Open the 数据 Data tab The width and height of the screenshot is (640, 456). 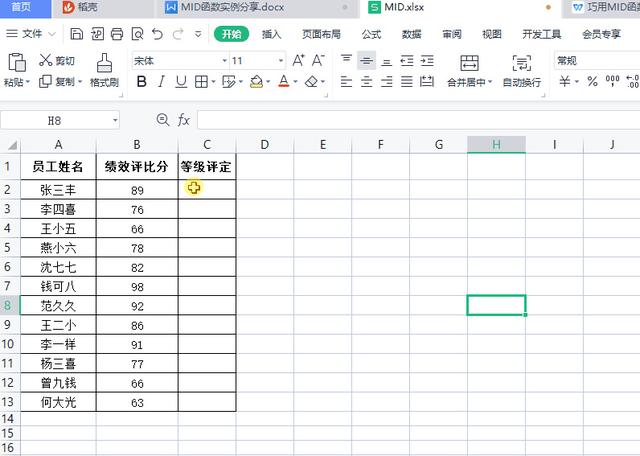(x=411, y=34)
